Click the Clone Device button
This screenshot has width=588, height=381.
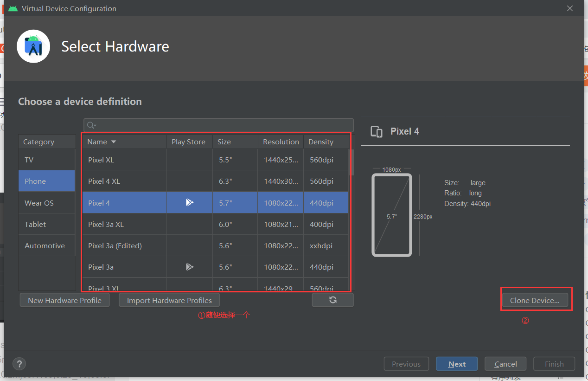(535, 300)
